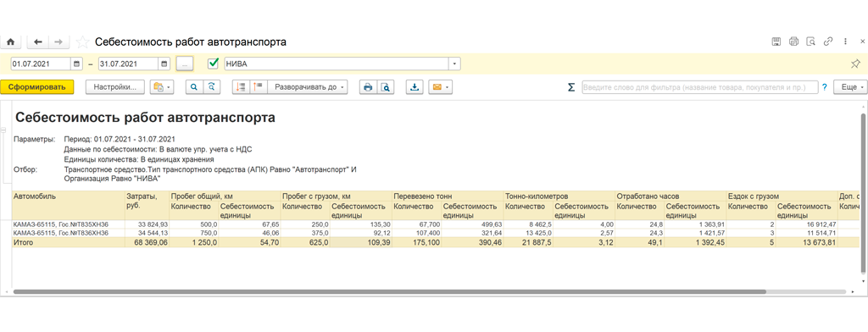Click the Сформировать button
Image resolution: width=868 pixels, height=332 pixels.
click(37, 87)
